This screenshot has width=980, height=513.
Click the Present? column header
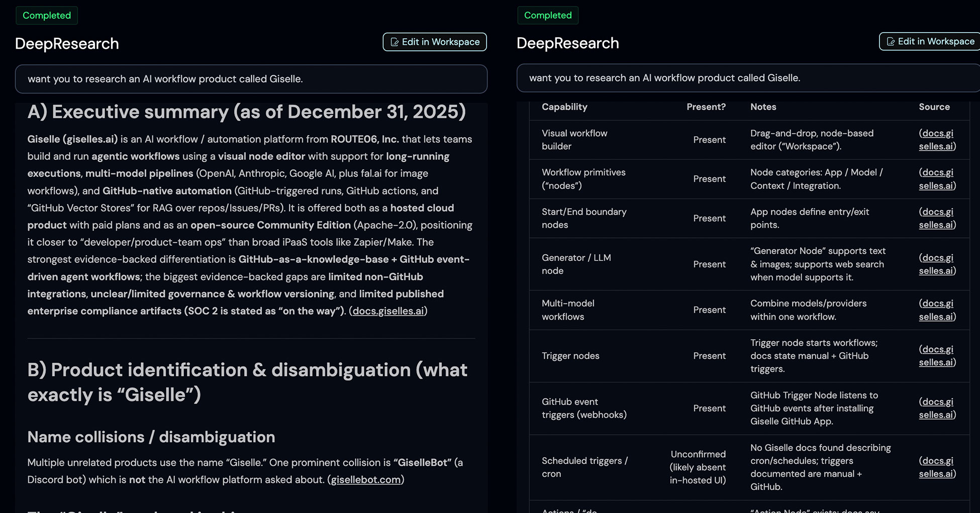coord(706,107)
